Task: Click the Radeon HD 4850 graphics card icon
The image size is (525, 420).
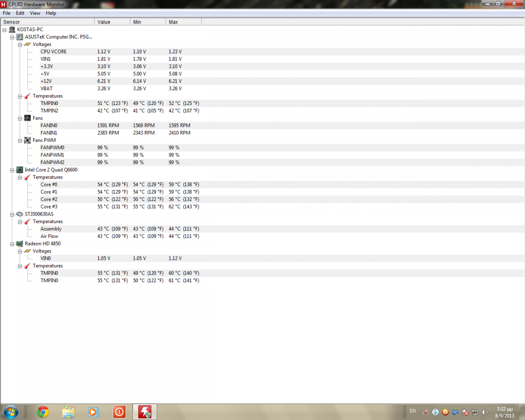Action: [x=20, y=244]
